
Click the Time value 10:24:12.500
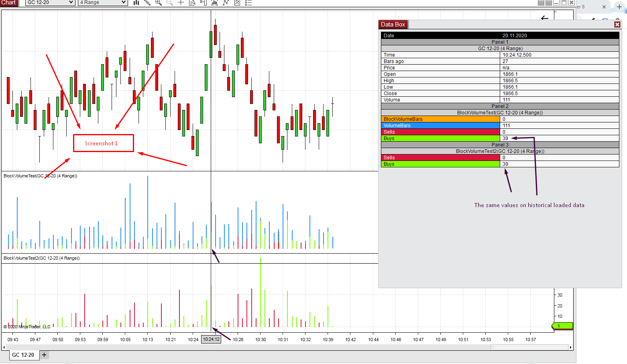click(x=517, y=55)
